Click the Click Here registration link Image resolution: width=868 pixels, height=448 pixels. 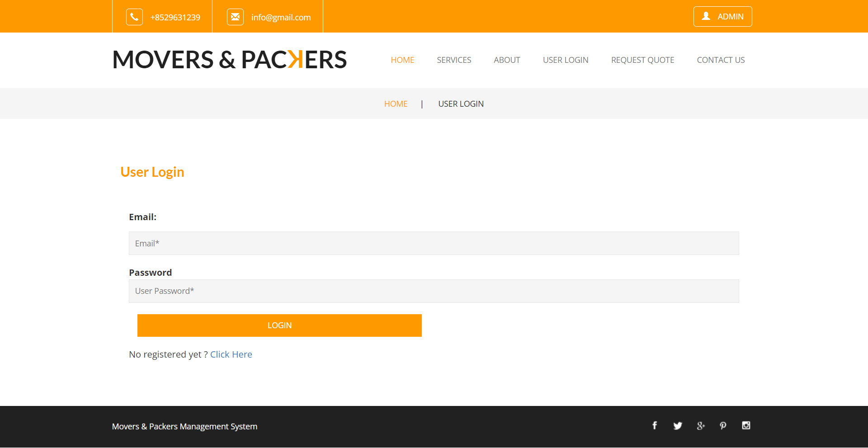point(231,354)
